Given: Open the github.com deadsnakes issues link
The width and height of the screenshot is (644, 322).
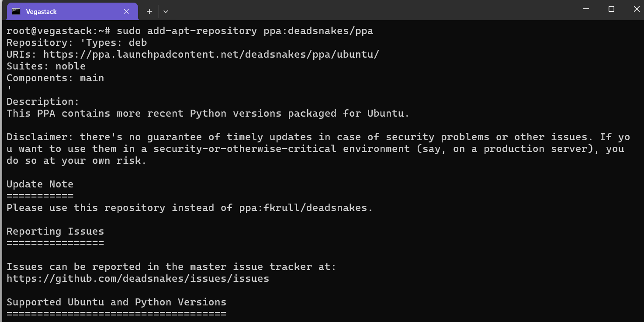Looking at the screenshot, I should pyautogui.click(x=138, y=279).
